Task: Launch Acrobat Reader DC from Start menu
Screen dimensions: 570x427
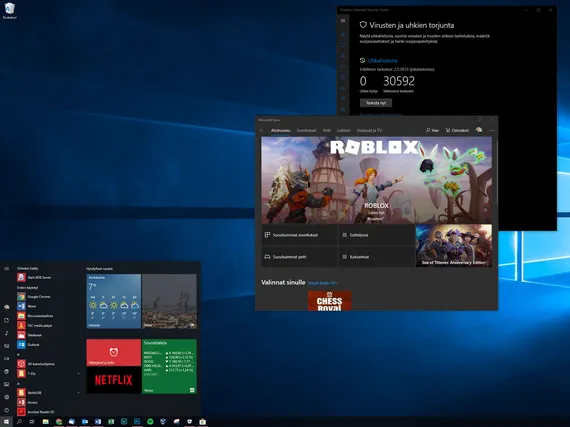Action: pos(48,412)
